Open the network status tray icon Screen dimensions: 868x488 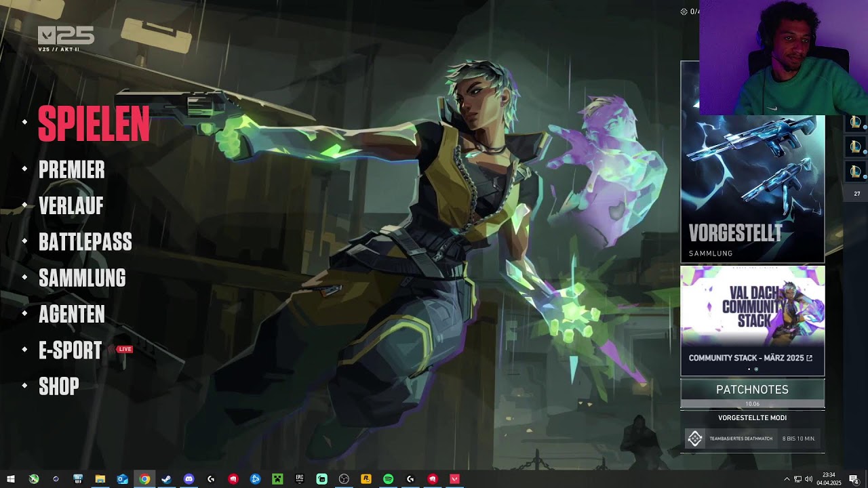click(798, 479)
